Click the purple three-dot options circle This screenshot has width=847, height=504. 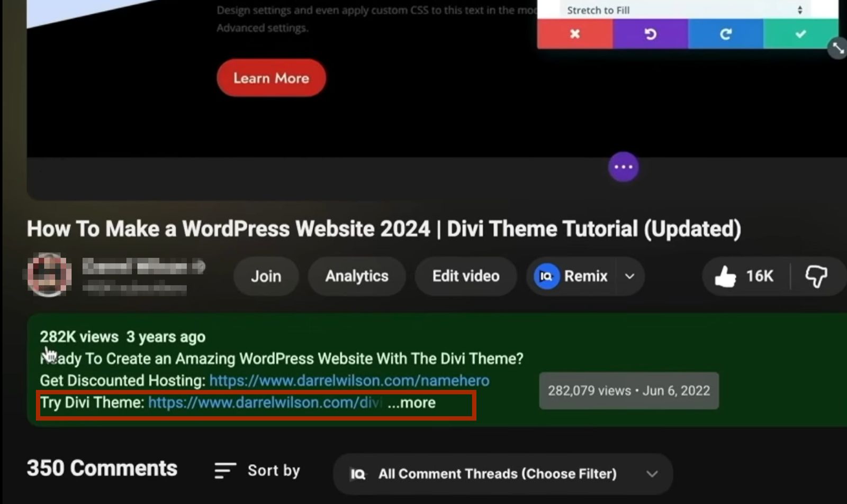click(623, 167)
